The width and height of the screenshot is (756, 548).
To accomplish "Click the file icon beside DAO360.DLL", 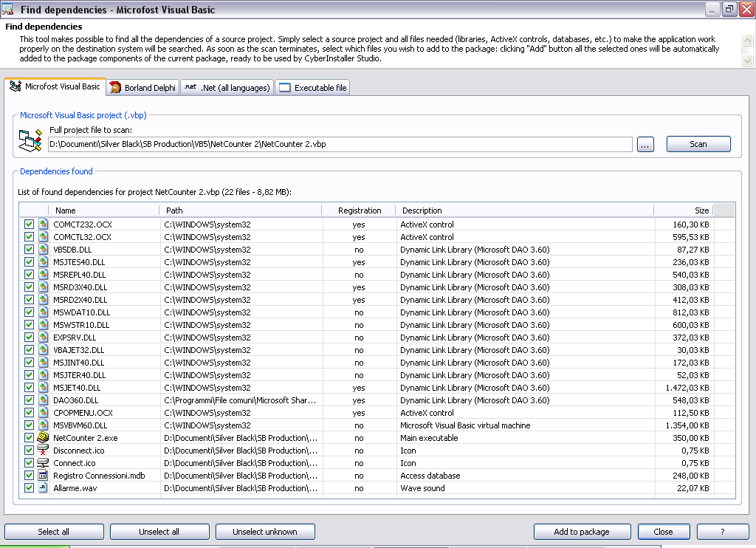I will coord(44,400).
